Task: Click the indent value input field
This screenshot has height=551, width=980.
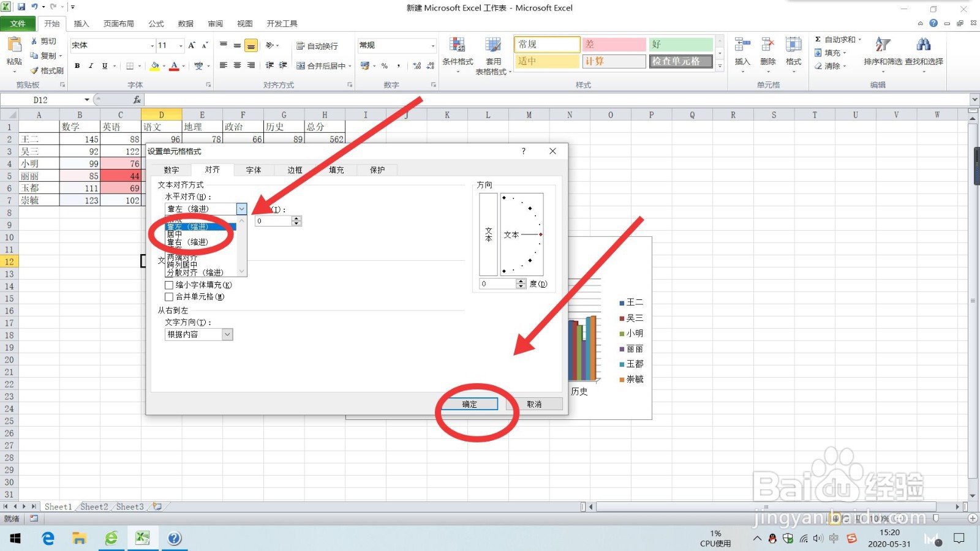Action: (273, 221)
